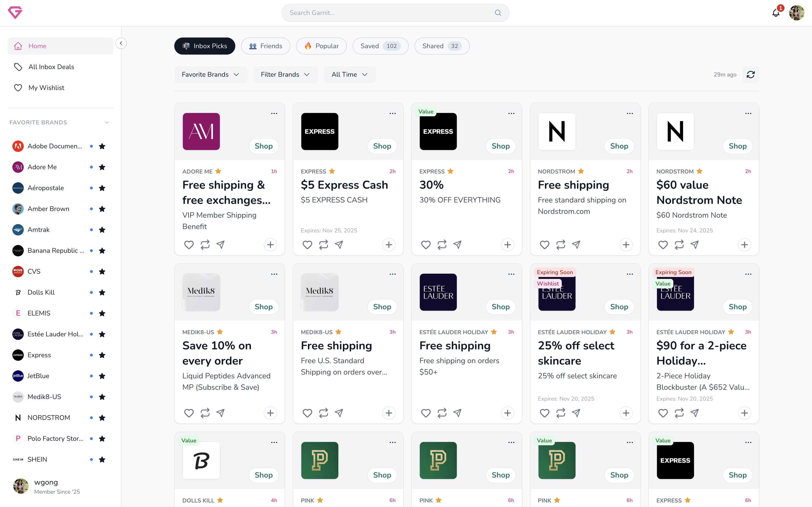Open the All Time filter dropdown
812x507 pixels.
[x=349, y=75]
